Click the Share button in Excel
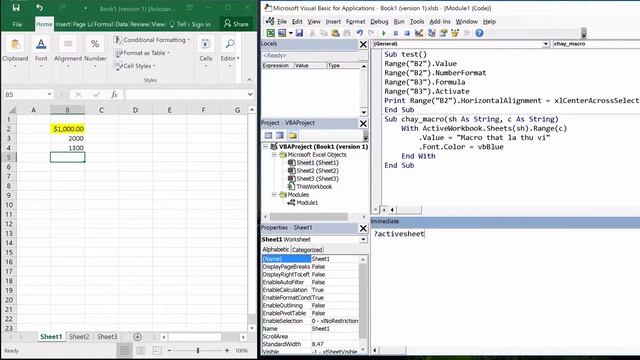Viewport: 640px width, 360px height. tap(236, 24)
